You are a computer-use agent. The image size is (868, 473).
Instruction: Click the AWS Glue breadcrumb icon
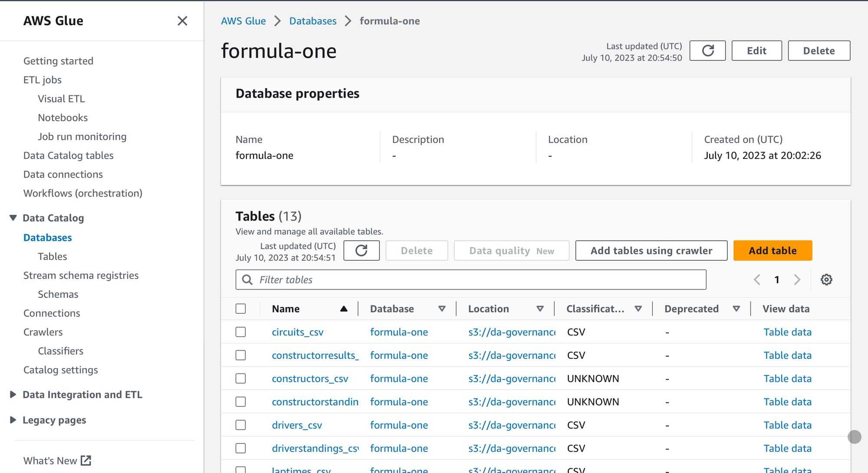pyautogui.click(x=243, y=21)
